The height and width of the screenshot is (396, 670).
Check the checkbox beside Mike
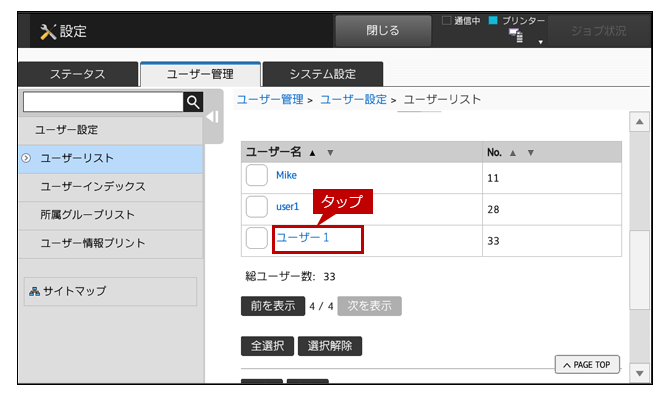click(257, 175)
